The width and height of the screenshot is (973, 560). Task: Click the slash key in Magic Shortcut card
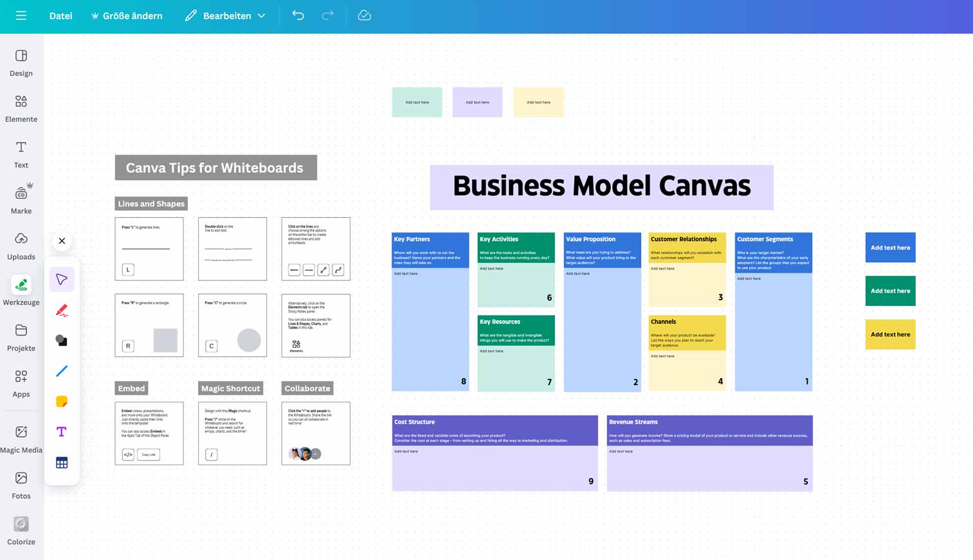click(211, 455)
